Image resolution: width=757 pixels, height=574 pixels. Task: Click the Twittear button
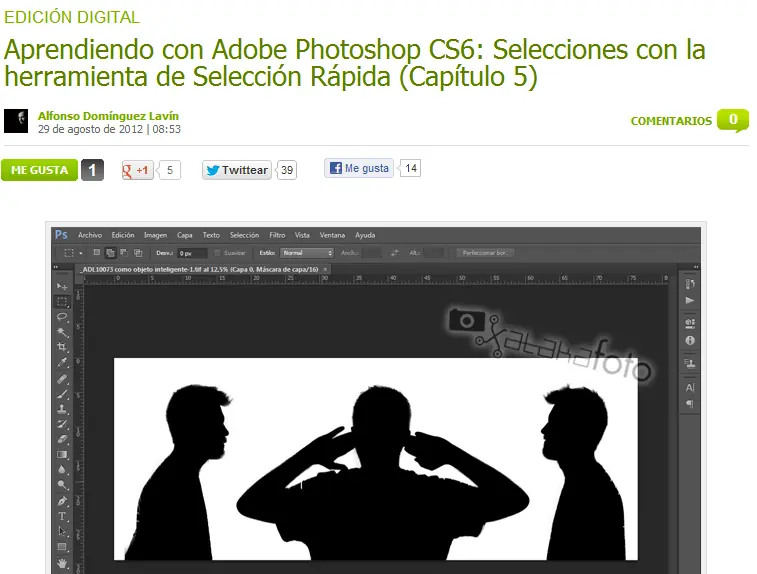(x=237, y=170)
